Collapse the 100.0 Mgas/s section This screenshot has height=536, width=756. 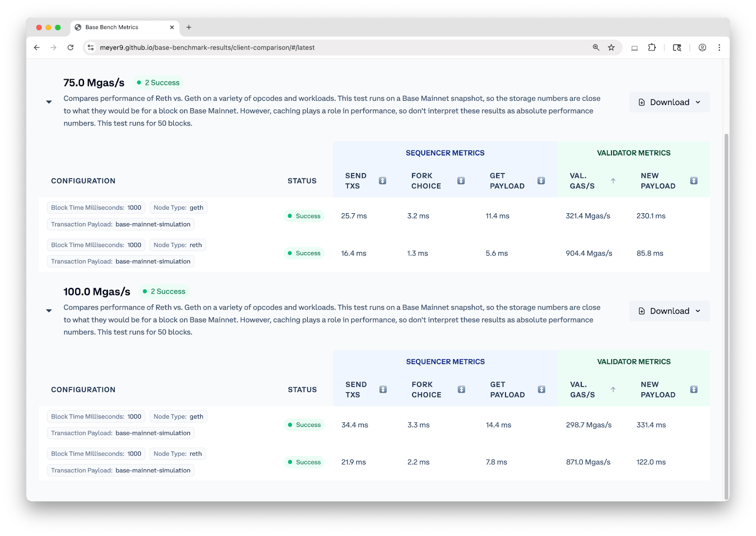pyautogui.click(x=49, y=311)
